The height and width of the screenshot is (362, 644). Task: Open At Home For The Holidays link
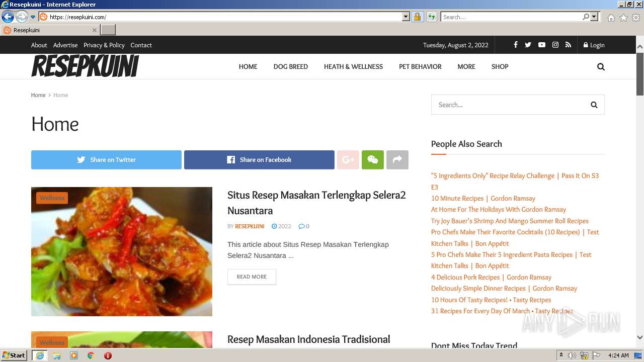tap(499, 210)
